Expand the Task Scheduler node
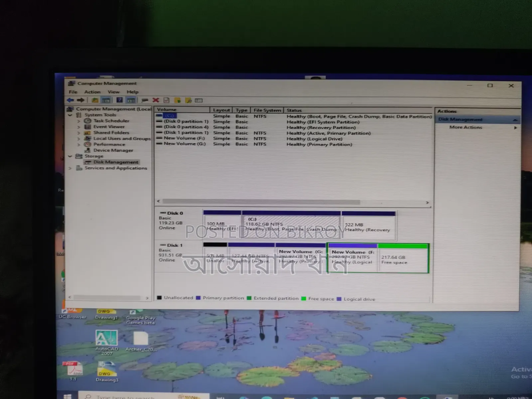532x399 pixels. pos(79,121)
